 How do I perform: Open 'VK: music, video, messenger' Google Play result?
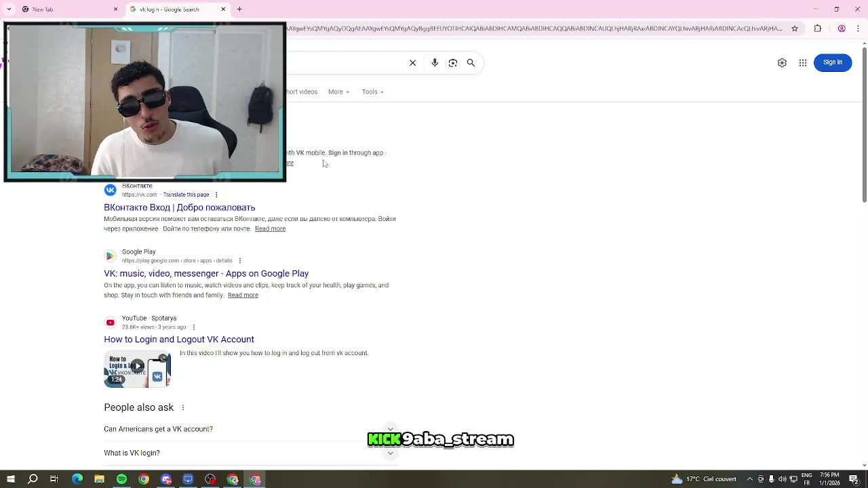click(206, 274)
